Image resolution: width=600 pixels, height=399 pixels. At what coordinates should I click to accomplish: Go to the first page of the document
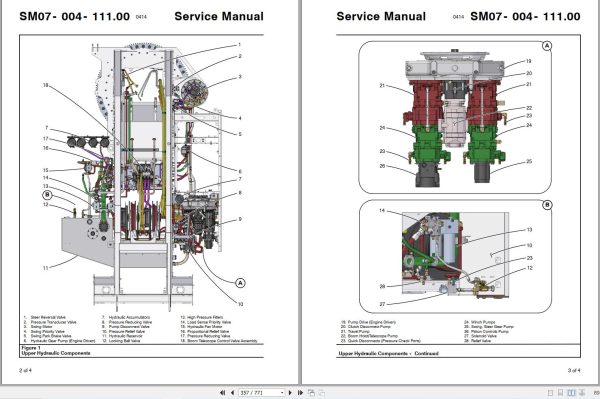(x=222, y=392)
